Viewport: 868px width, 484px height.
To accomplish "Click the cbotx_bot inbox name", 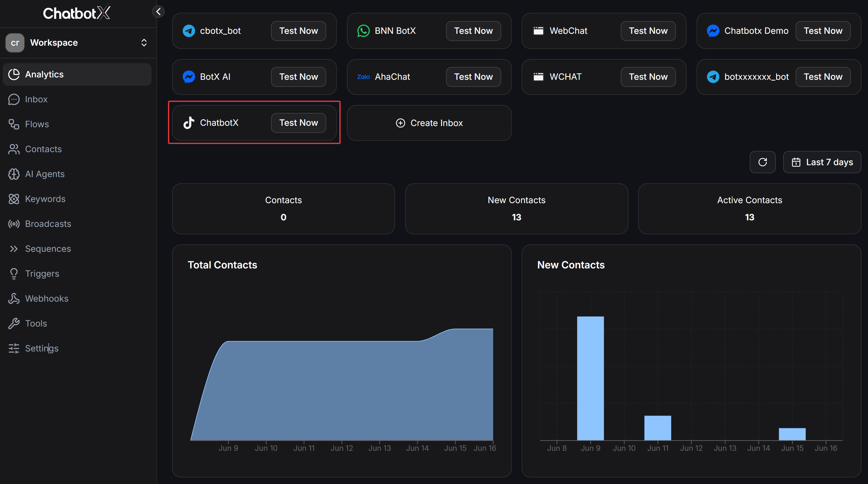I will tap(220, 31).
